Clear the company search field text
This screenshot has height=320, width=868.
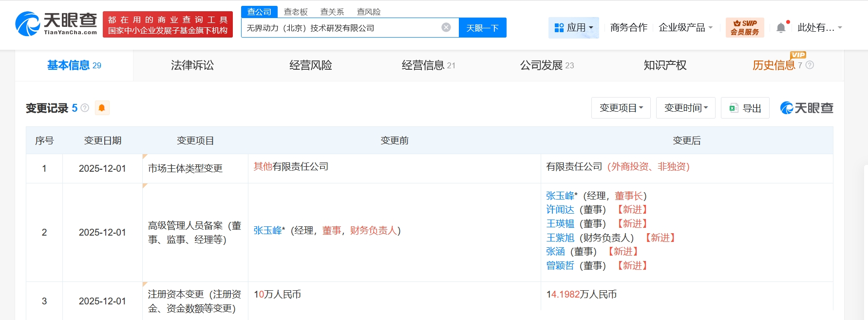click(446, 27)
